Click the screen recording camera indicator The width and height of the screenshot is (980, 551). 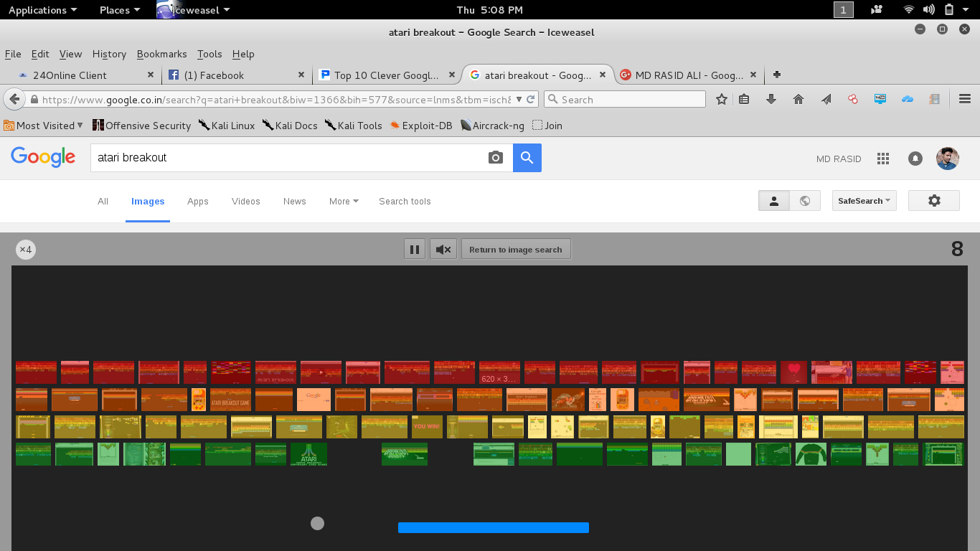pyautogui.click(x=876, y=9)
